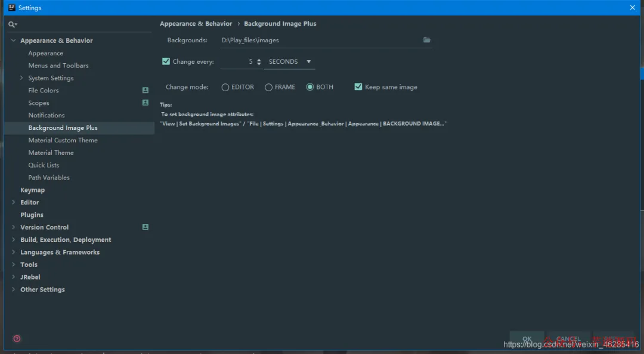Close the Settings dialog
The width and height of the screenshot is (644, 354).
tap(633, 7)
